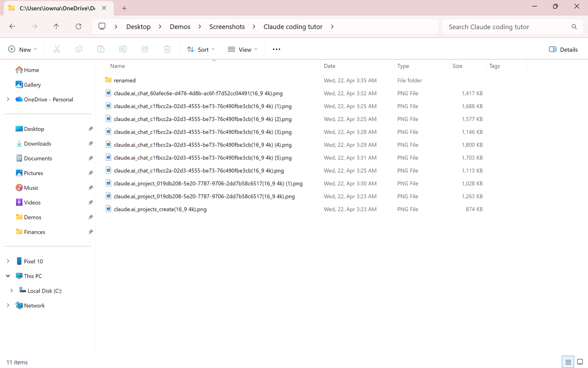The width and height of the screenshot is (588, 368).
Task: Add a new File Explorer tab
Action: (124, 8)
